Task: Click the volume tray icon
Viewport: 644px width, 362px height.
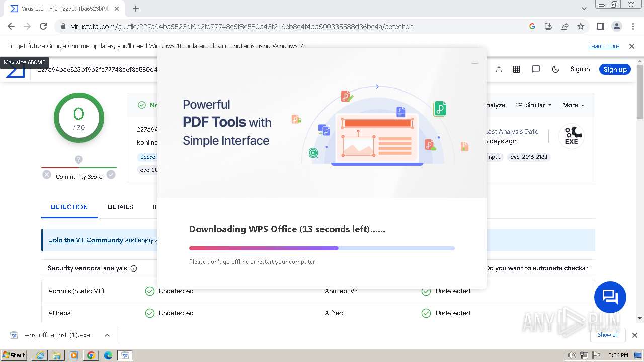Action: coord(572,355)
